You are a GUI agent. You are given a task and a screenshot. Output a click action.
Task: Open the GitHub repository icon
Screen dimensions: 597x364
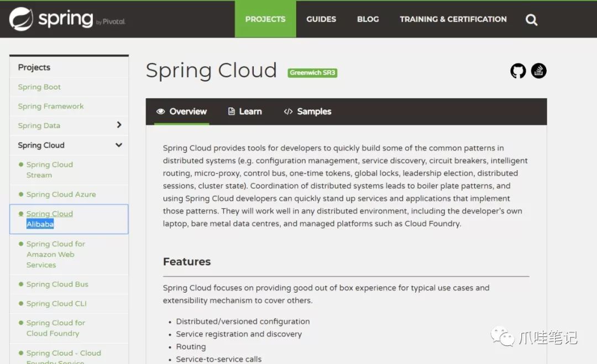click(518, 71)
